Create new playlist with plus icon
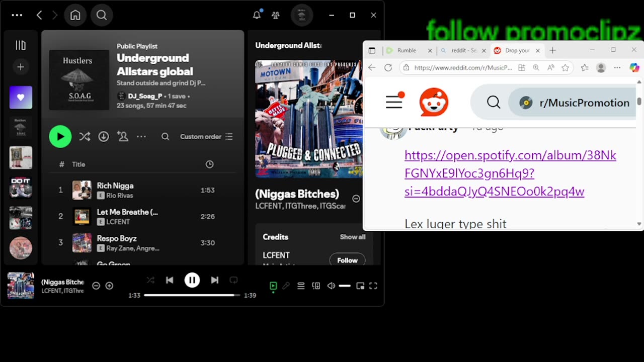Screen dimensions: 644x362 (x=21, y=67)
